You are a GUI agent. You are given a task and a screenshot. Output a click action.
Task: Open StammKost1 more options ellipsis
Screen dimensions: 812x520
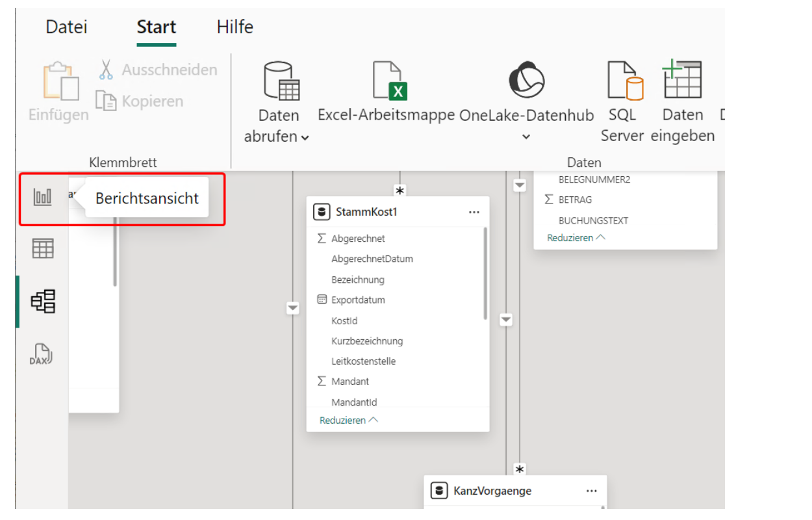click(x=474, y=213)
